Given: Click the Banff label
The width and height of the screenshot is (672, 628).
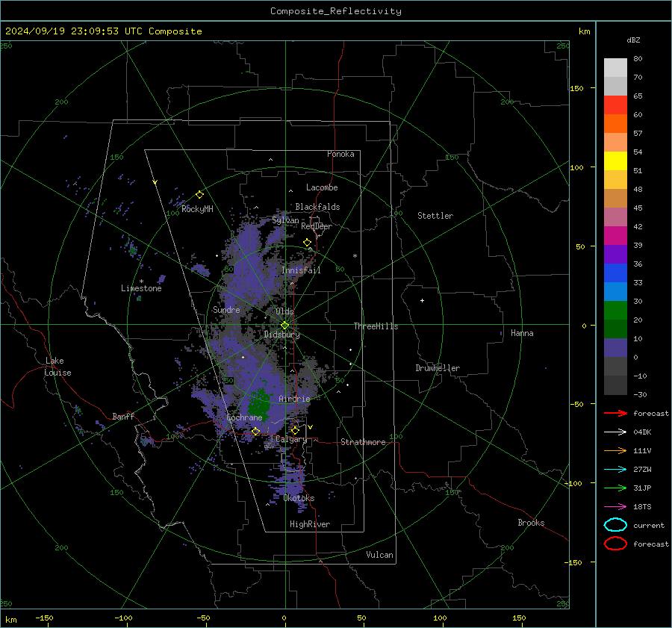Looking at the screenshot, I should coord(123,416).
